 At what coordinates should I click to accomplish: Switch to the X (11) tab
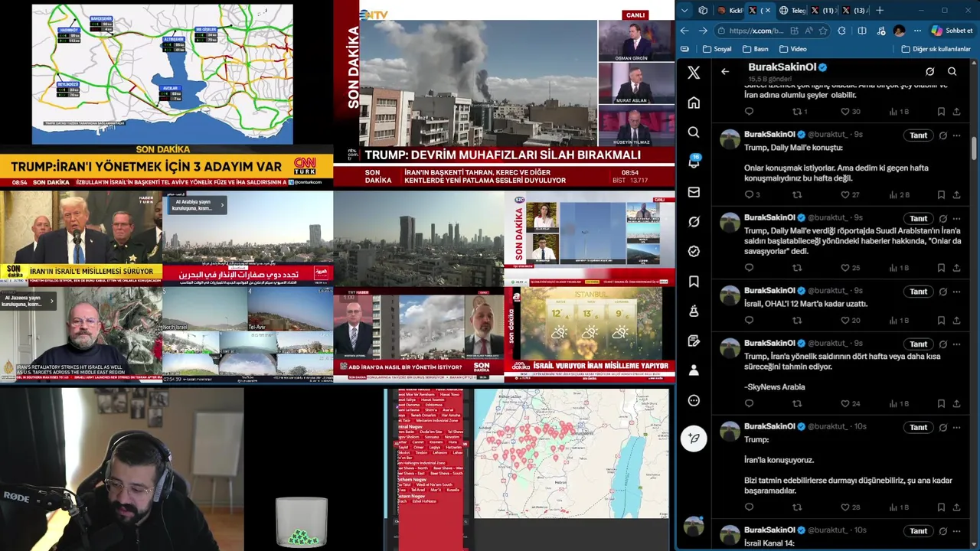824,11
